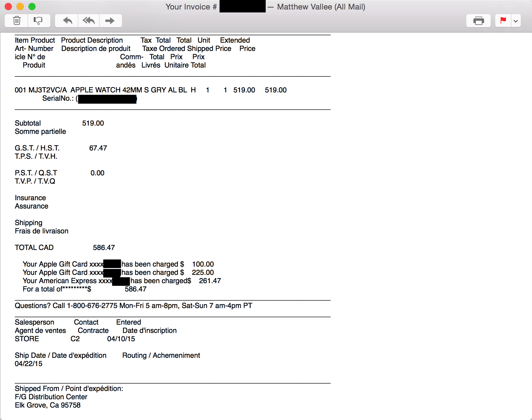Select APPLE WATCH 42MM S GRY AL BL text
532x420 pixels.
tap(129, 90)
